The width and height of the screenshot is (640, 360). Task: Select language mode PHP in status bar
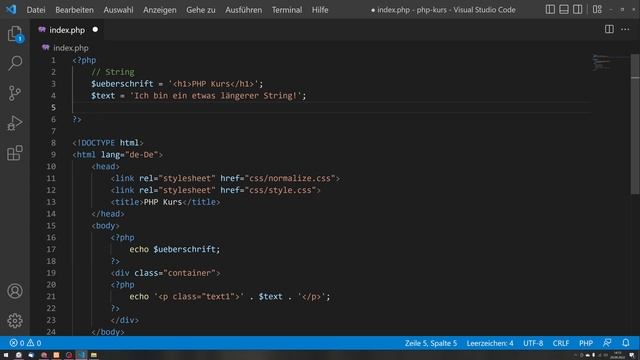586,343
